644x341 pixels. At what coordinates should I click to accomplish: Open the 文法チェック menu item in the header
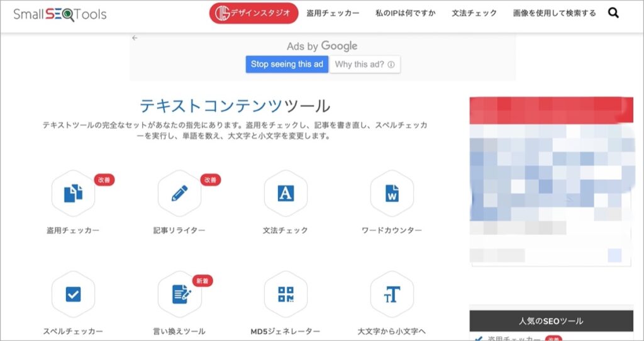point(474,13)
